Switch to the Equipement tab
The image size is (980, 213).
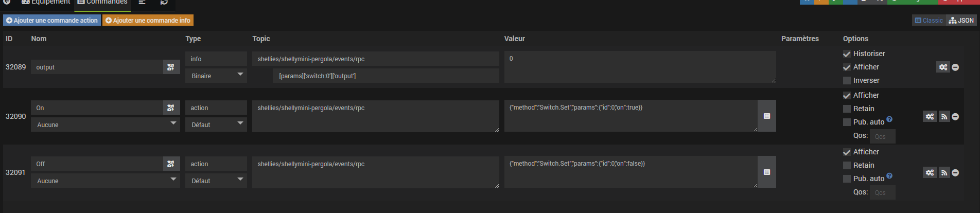45,2
